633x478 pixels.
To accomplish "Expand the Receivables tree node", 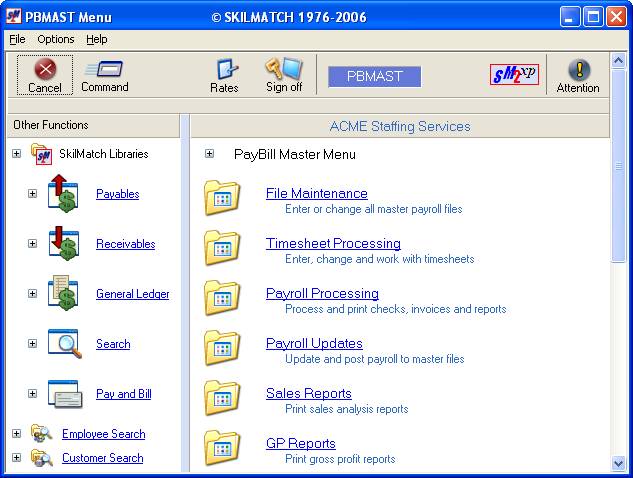I will coord(32,244).
